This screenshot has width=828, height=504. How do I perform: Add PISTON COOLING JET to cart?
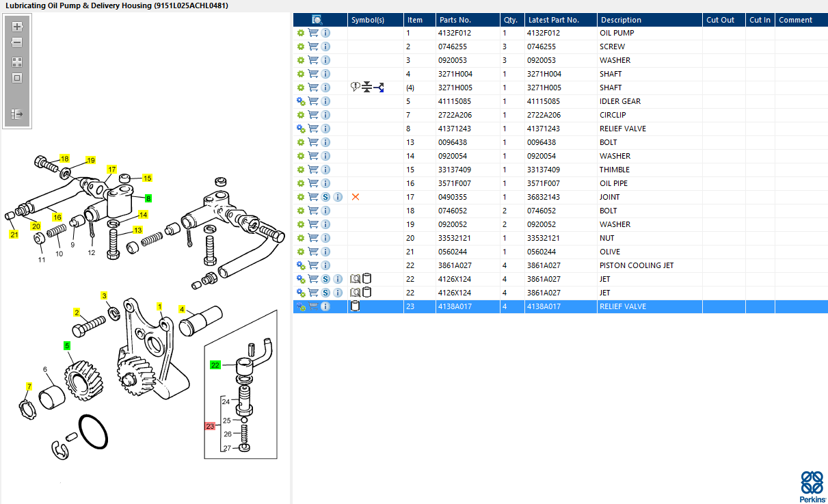313,265
